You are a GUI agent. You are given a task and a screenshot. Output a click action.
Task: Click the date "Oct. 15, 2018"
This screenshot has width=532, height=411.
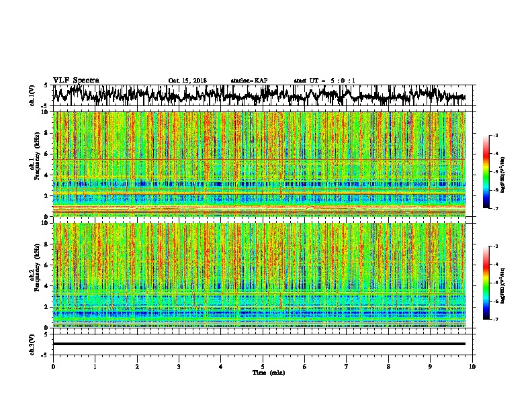pos(187,81)
